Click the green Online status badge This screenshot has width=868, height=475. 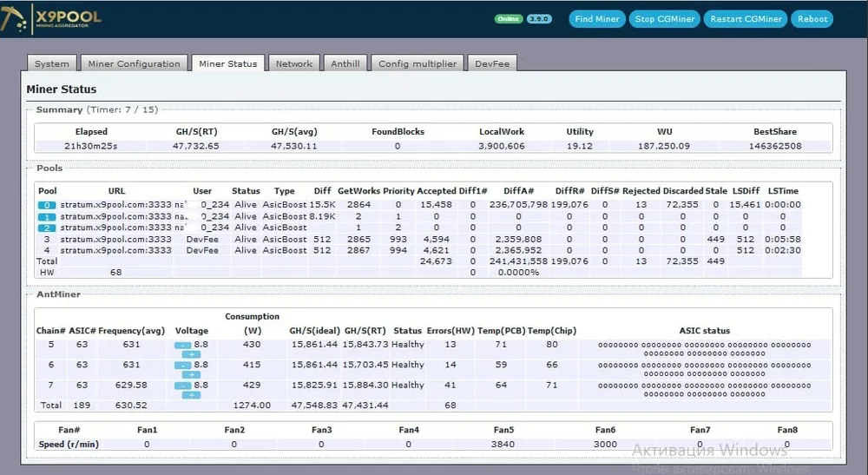(508, 19)
